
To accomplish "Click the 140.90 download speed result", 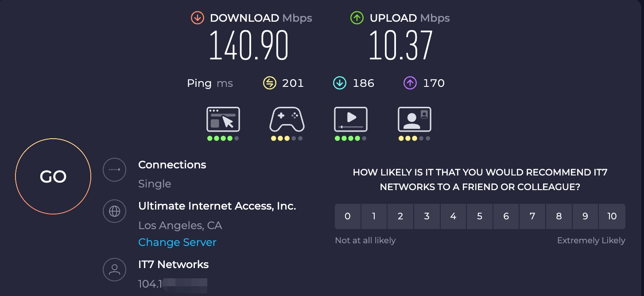I will pos(248,46).
